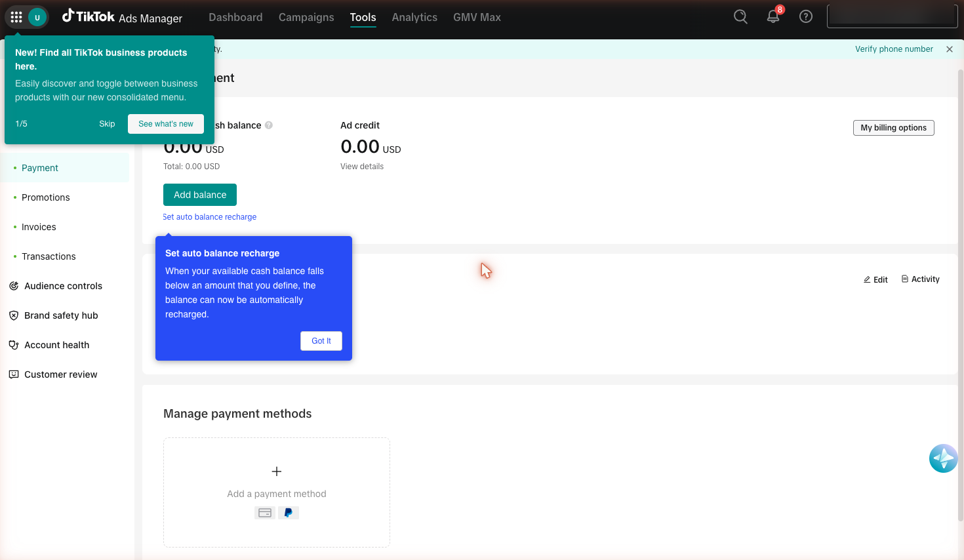Screen dimensions: 964x560
Task: Open the help question mark icon
Action: click(806, 16)
